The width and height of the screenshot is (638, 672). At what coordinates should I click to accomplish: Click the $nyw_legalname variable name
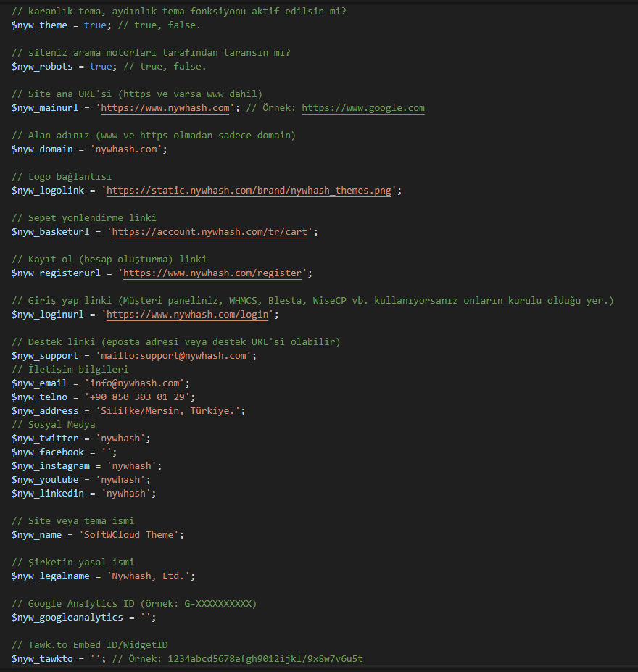click(51, 576)
